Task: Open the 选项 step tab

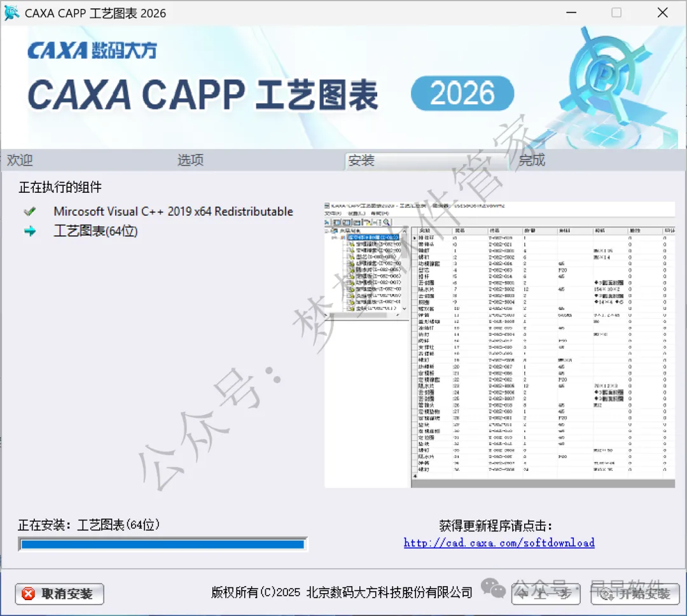Action: coord(191,160)
